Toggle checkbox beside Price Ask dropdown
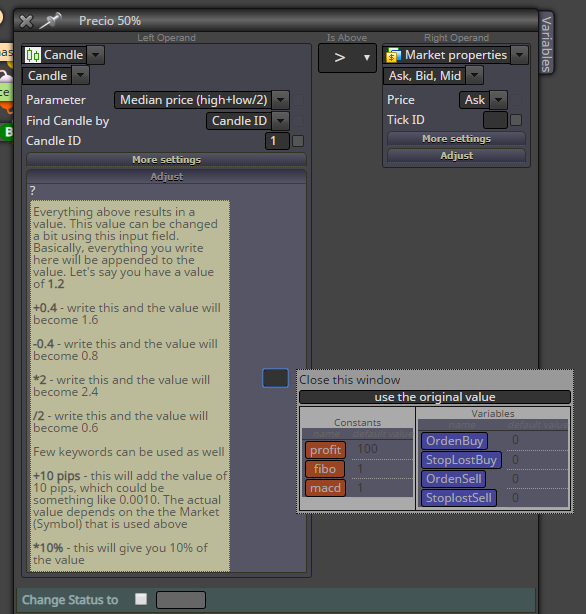This screenshot has height=614, width=586. click(516, 100)
